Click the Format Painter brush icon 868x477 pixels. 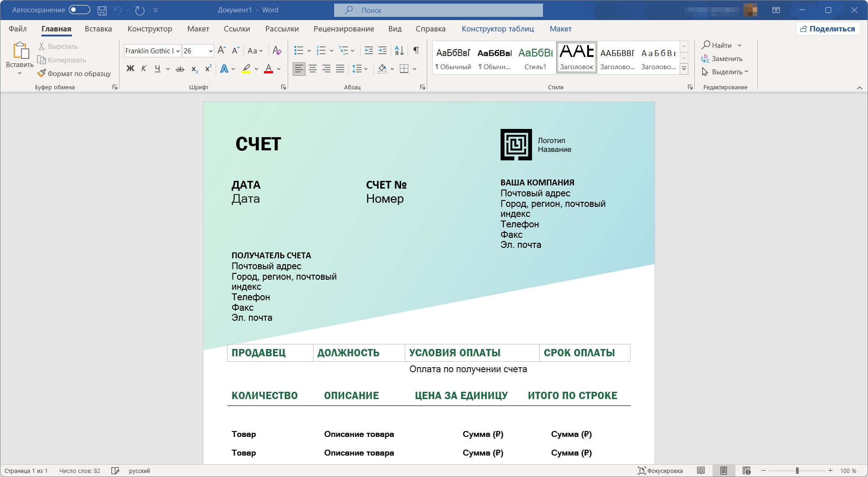[x=41, y=73]
